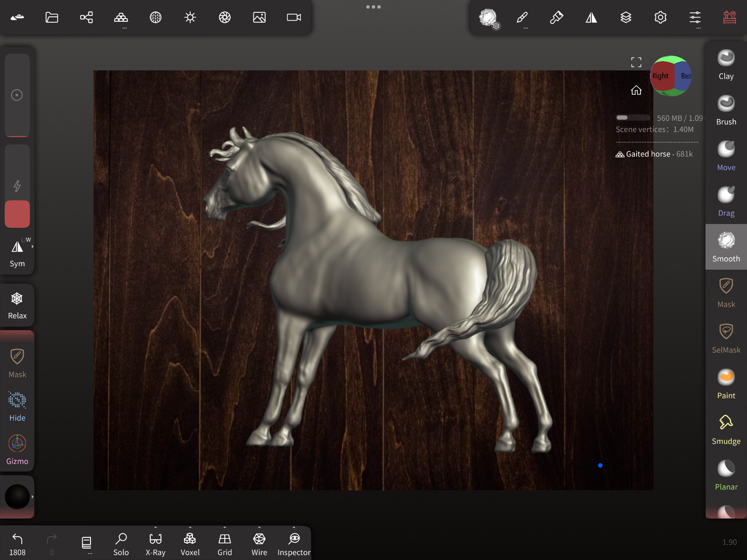This screenshot has width=747, height=560.
Task: Activate the Gizmo transform tool
Action: pyautogui.click(x=17, y=449)
